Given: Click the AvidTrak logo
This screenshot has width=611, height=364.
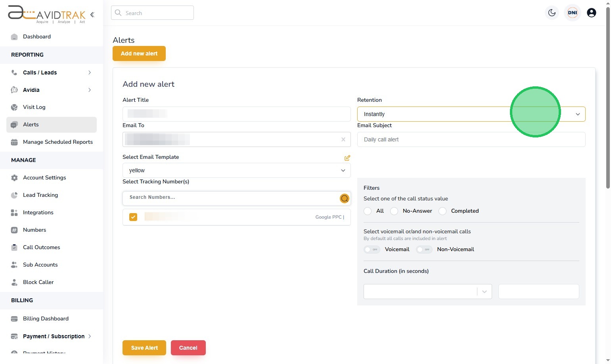Looking at the screenshot, I should (x=47, y=14).
